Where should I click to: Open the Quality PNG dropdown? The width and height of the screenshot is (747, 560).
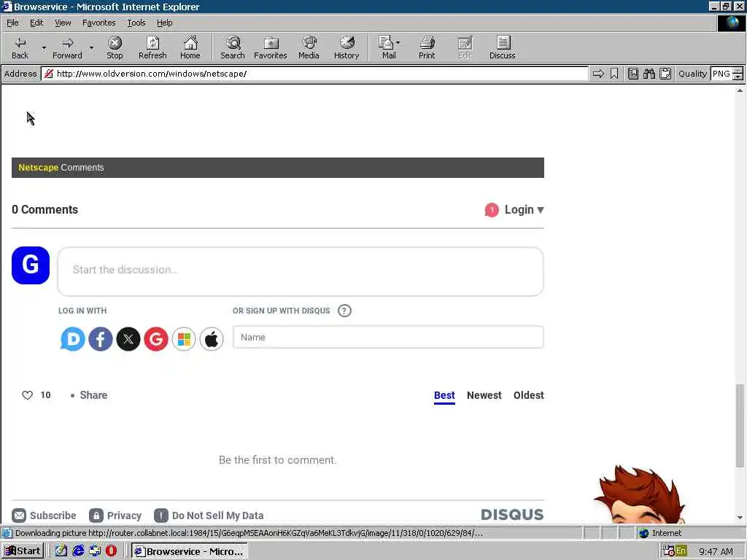click(x=738, y=74)
